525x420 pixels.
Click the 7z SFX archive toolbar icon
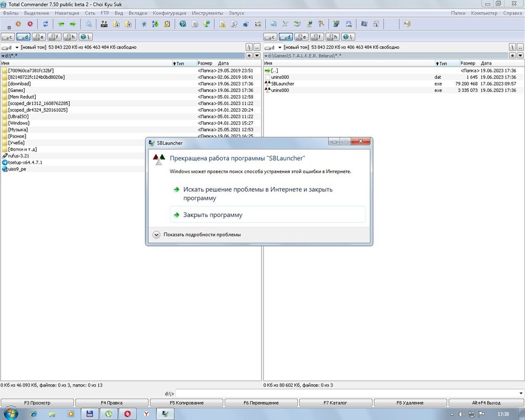pyautogui.click(x=104, y=24)
